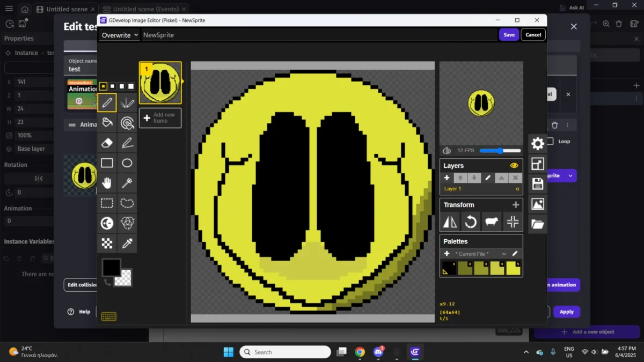Select the Eraser tool
The height and width of the screenshot is (362, 644).
(x=107, y=143)
